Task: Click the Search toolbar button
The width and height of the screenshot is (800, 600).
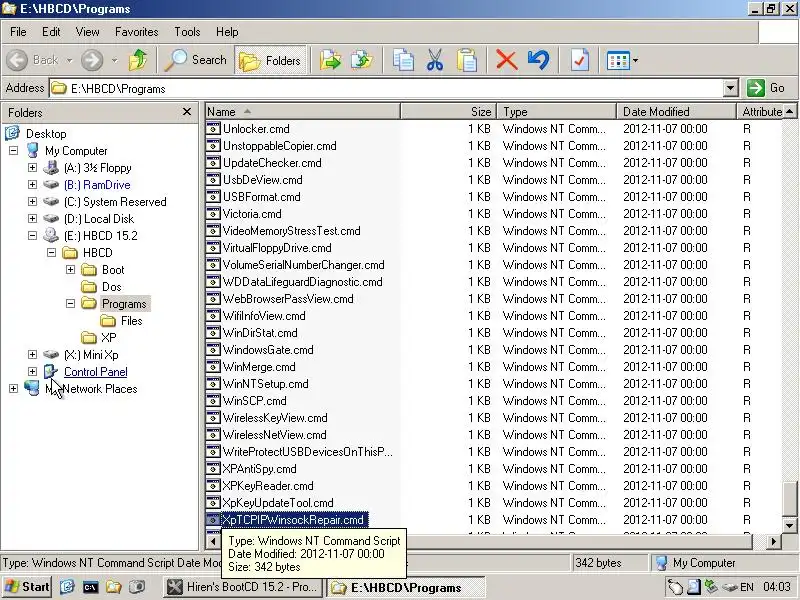Action: click(x=195, y=60)
